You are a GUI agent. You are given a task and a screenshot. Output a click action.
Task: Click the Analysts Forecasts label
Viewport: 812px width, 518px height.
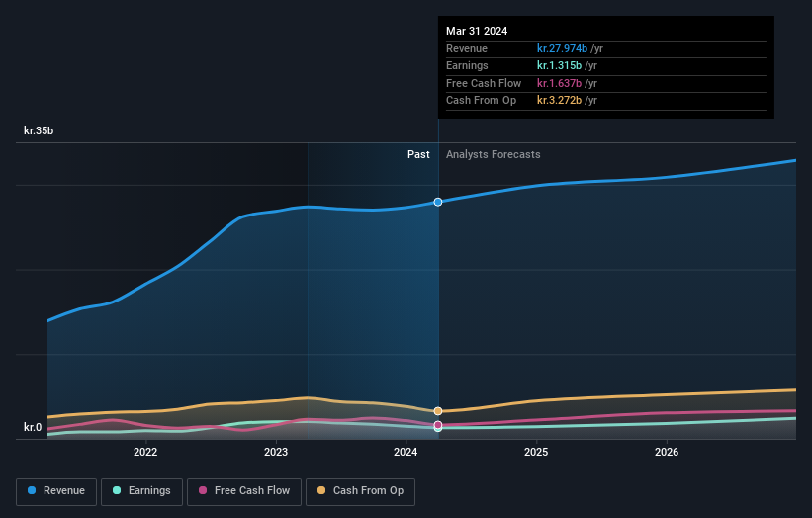(493, 154)
